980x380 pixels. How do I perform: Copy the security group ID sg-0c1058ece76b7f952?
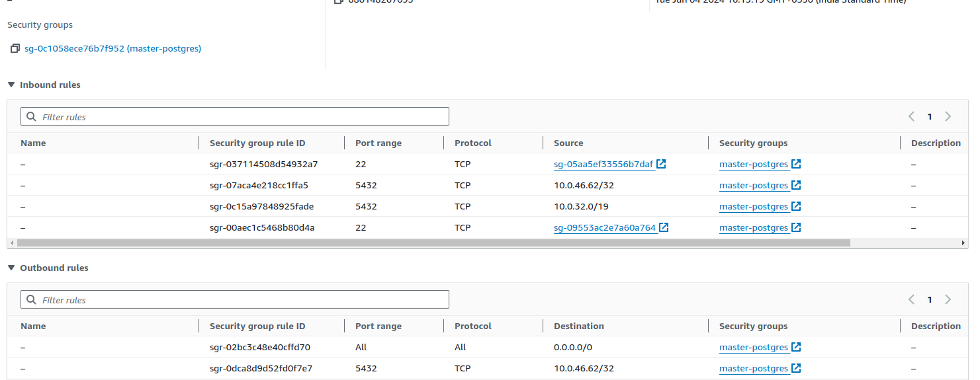tap(15, 49)
